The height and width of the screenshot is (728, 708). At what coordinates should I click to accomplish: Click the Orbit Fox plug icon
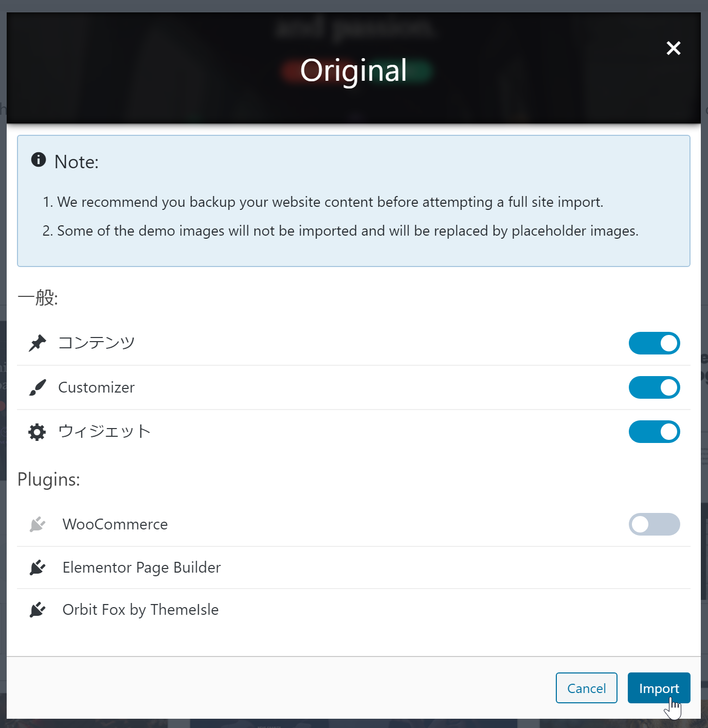(x=38, y=610)
